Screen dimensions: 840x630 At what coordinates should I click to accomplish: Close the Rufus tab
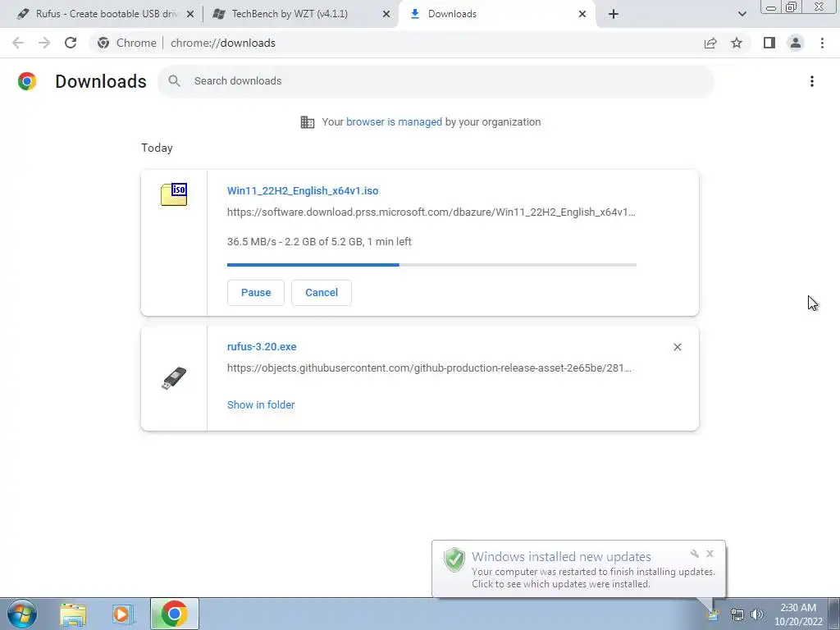tap(190, 15)
